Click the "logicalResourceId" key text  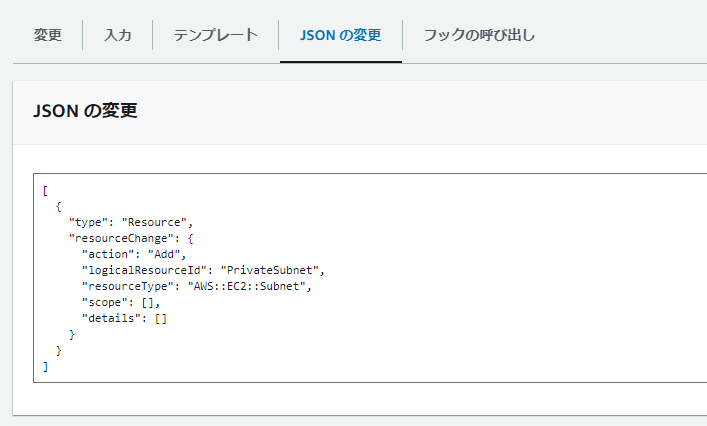click(144, 270)
